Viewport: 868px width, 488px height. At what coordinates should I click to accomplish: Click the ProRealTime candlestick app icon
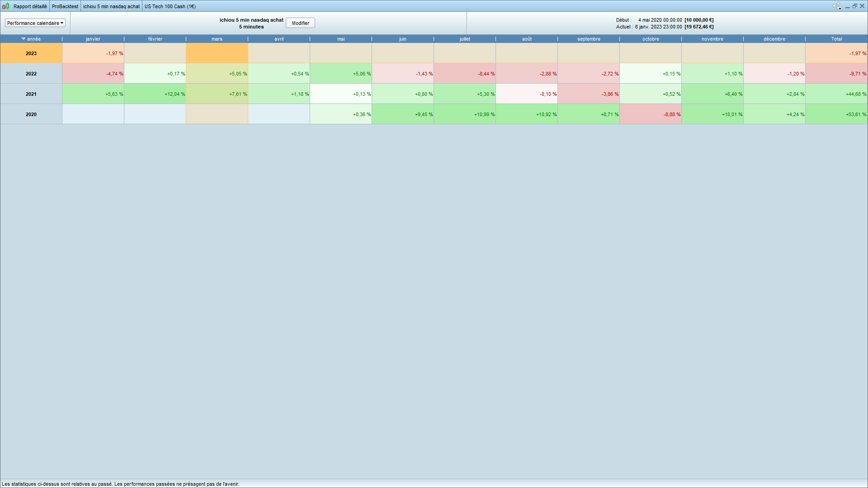coord(5,6)
